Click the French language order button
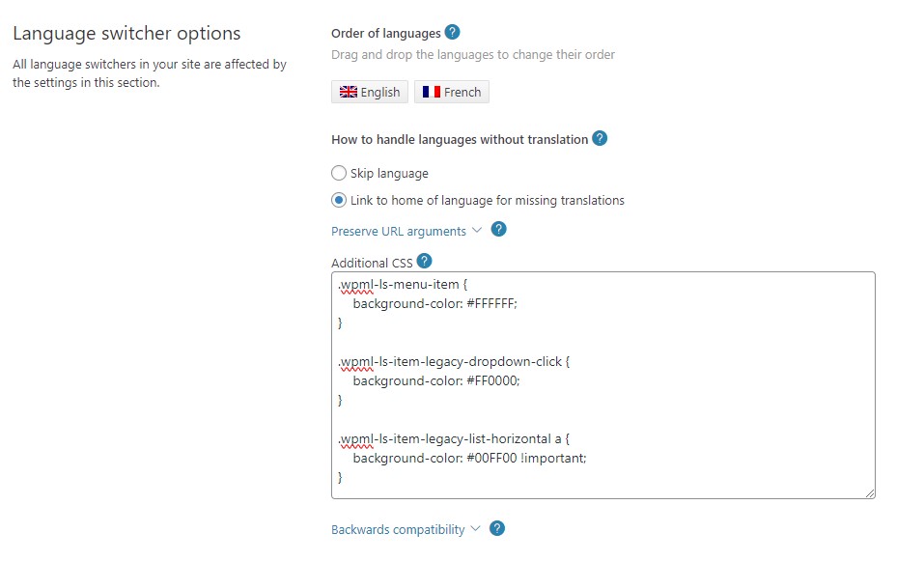Viewport: 924px width, 561px height. (x=452, y=92)
